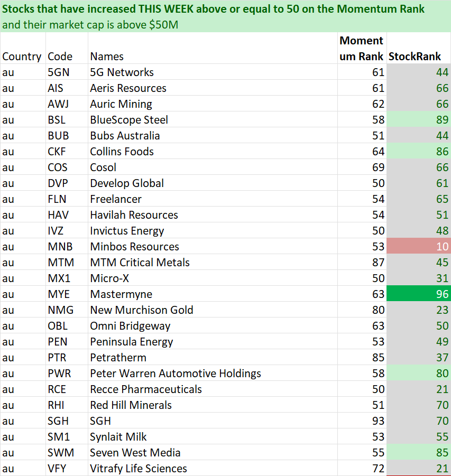This screenshot has width=451, height=476.
Task: Select the 'Develop Global' cell
Action: click(213, 183)
